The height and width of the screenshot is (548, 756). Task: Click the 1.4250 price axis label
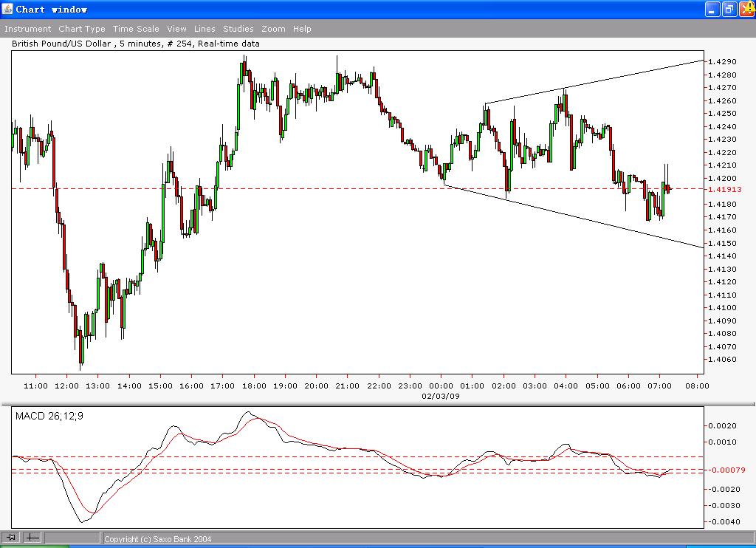(x=722, y=113)
